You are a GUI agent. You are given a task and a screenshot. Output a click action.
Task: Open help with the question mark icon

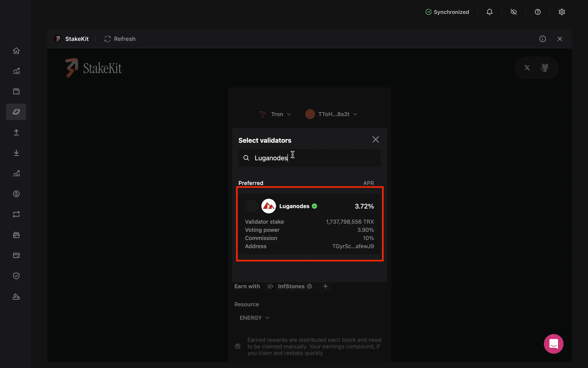click(538, 12)
